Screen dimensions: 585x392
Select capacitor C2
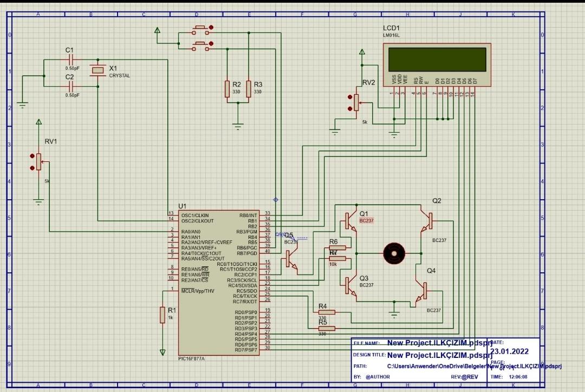(x=70, y=87)
